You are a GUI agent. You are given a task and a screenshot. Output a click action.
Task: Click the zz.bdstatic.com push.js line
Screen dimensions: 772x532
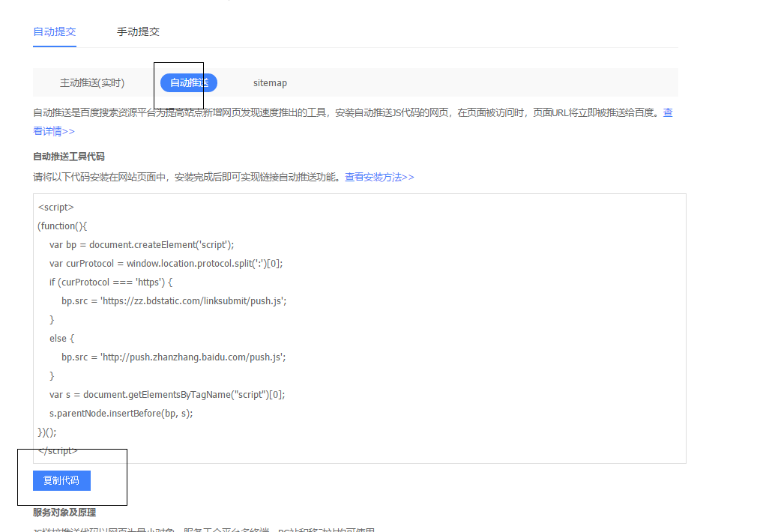(x=174, y=300)
